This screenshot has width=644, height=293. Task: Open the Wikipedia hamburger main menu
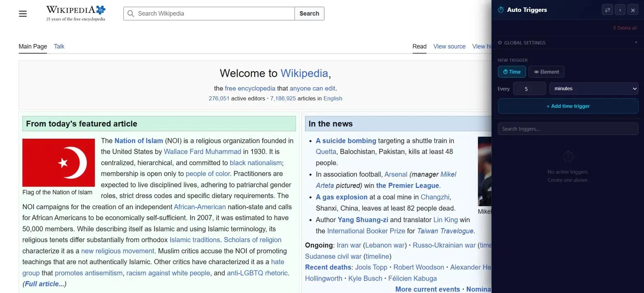pos(23,14)
